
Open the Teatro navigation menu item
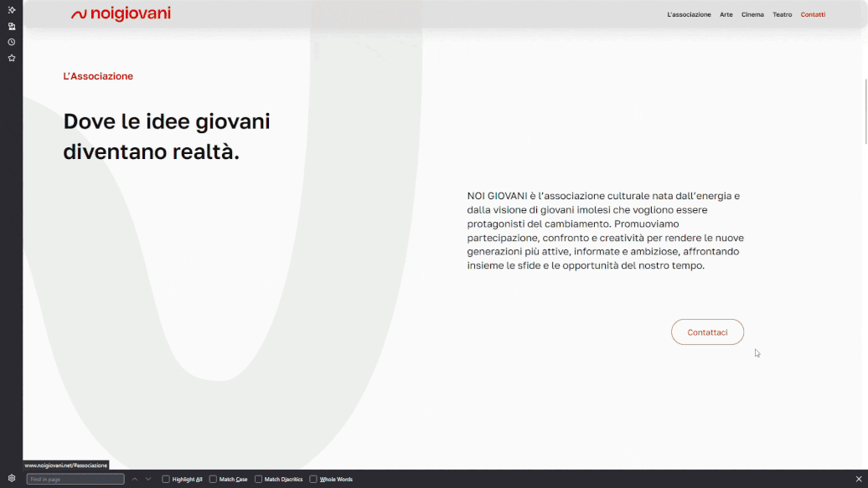tap(782, 14)
